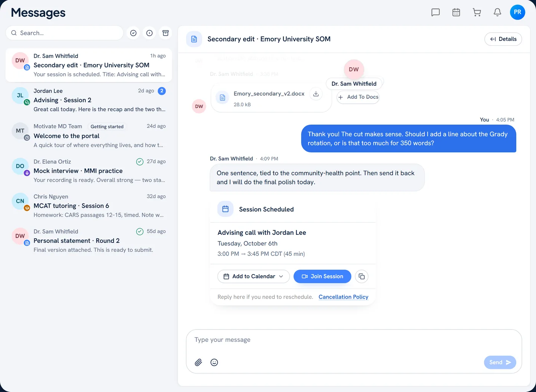536x392 pixels.
Task: Click the Getting started tag
Action: 107,126
